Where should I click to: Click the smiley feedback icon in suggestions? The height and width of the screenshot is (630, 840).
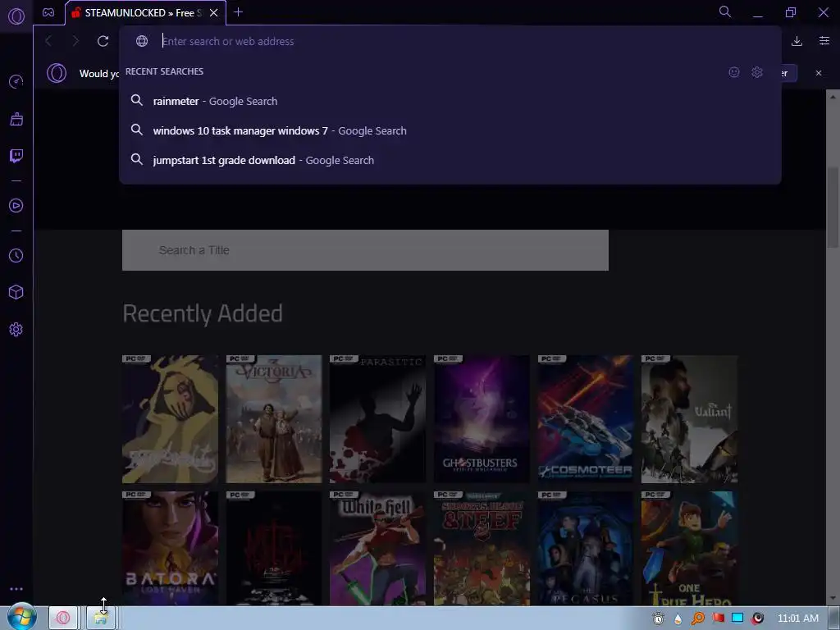click(x=734, y=72)
